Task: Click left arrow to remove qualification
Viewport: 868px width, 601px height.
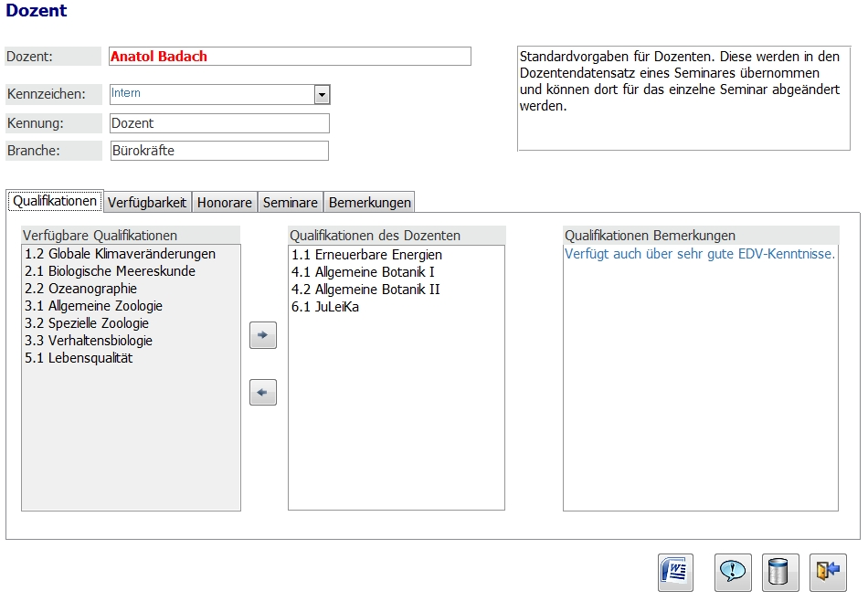Action: pos(262,393)
